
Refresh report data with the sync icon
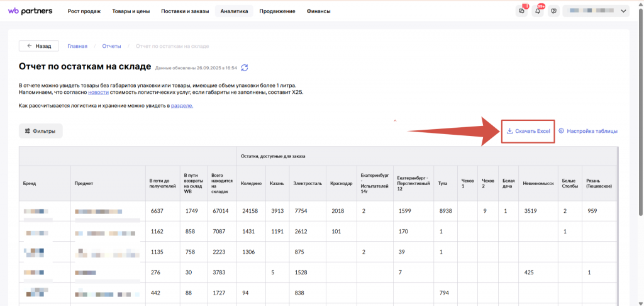point(245,67)
